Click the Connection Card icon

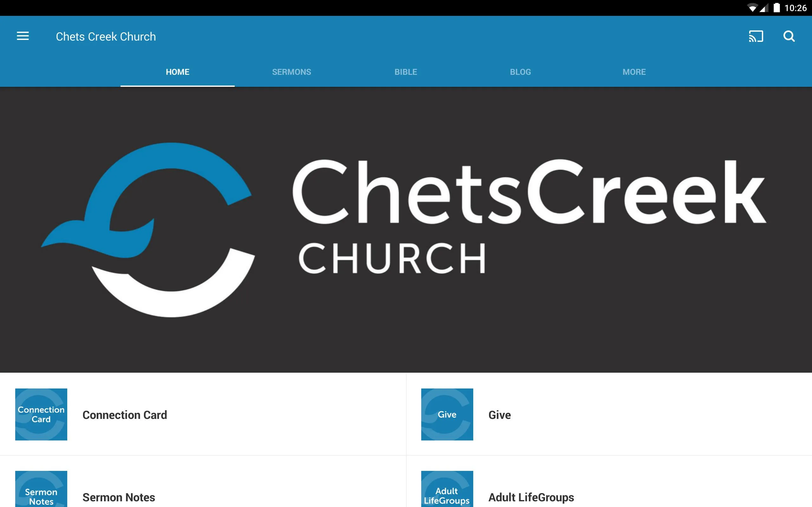[40, 414]
